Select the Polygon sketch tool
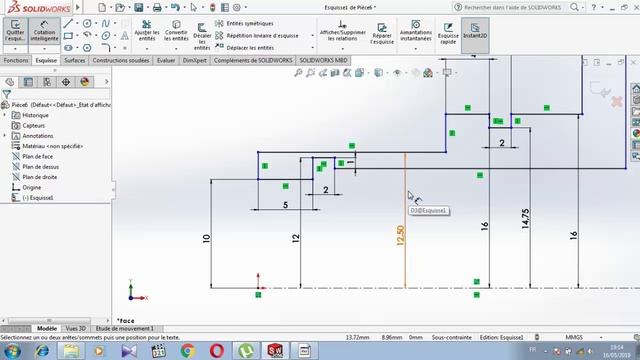Image resolution: width=640 pixels, height=360 pixels. (x=87, y=48)
